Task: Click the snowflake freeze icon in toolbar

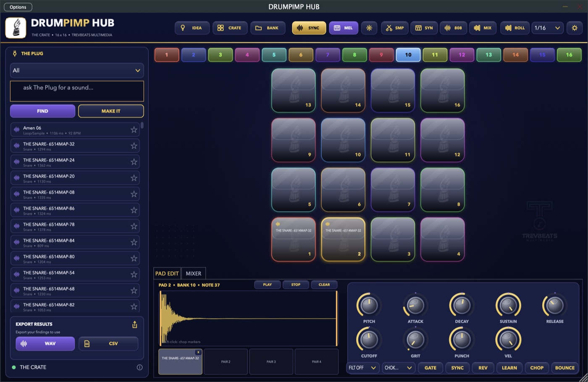Action: point(369,28)
